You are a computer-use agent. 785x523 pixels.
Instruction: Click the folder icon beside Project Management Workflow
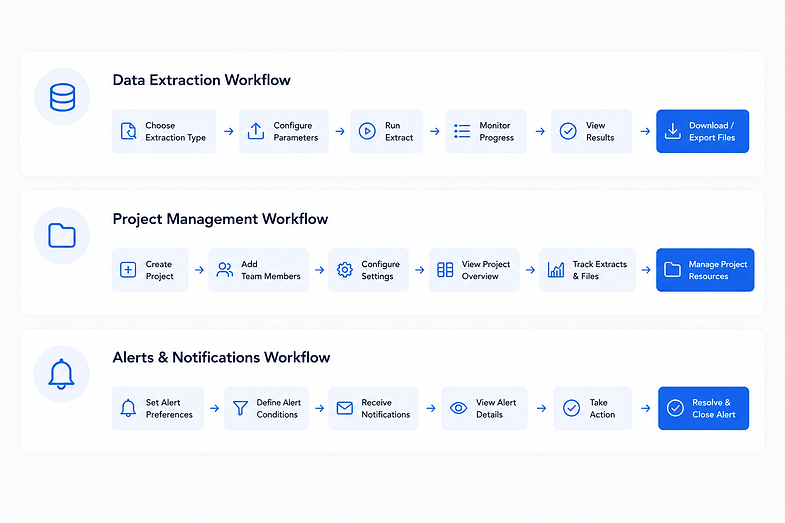[x=62, y=235]
